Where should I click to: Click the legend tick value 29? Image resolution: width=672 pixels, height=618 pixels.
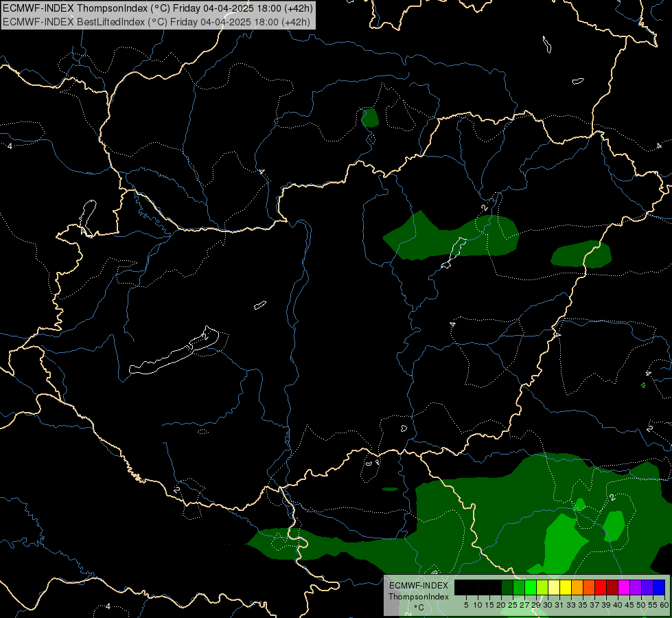537,605
